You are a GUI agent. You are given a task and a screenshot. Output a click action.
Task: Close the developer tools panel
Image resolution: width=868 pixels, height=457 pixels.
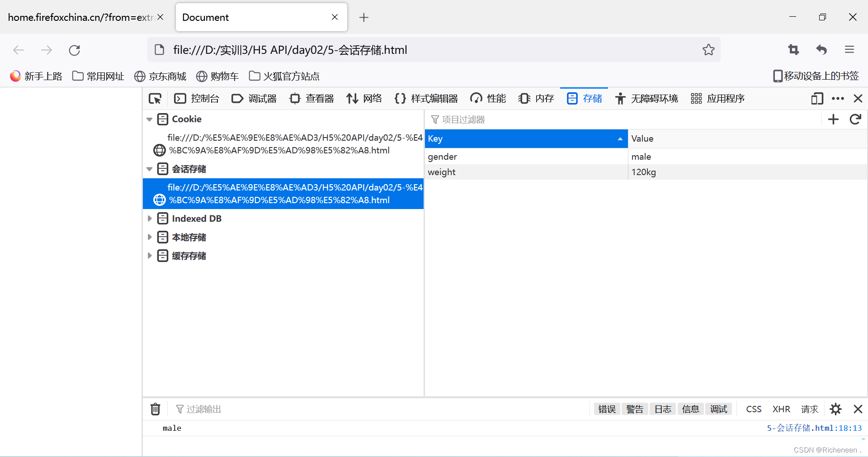point(858,99)
